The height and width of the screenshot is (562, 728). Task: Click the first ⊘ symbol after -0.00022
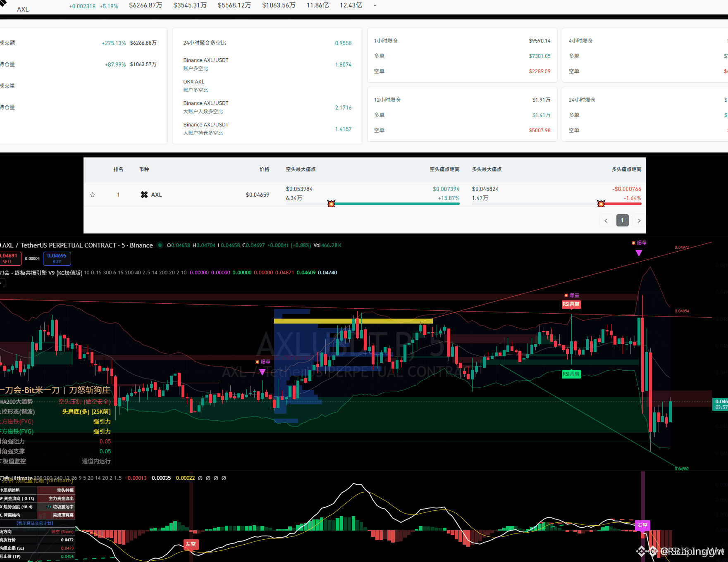(x=200, y=478)
